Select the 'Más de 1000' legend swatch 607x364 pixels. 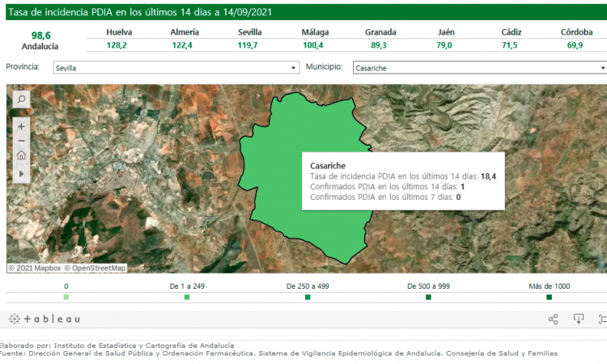click(x=550, y=298)
